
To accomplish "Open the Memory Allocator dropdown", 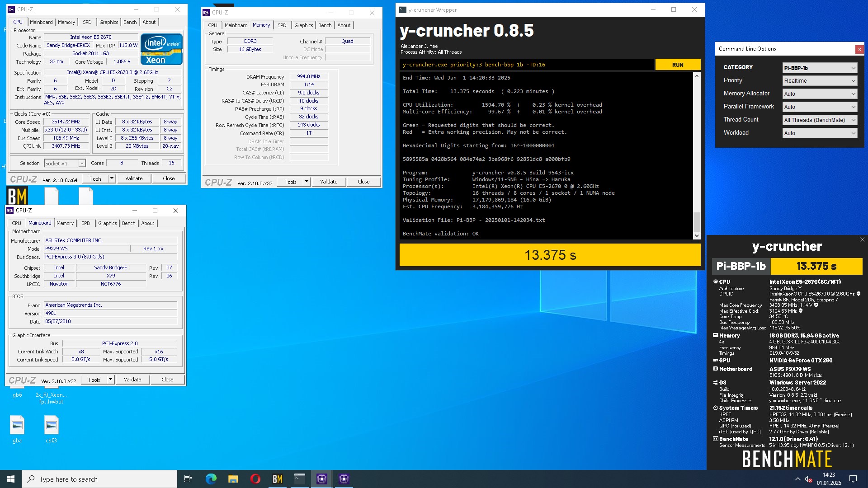I will [820, 94].
